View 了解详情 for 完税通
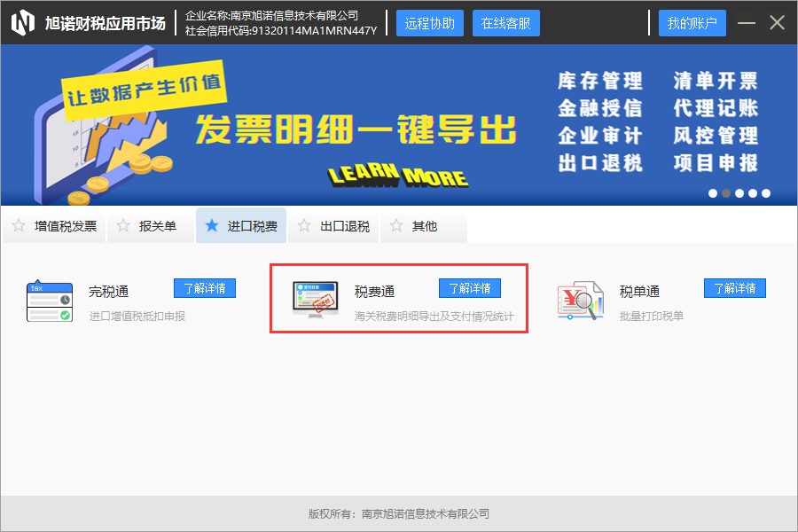The width and height of the screenshot is (798, 532). click(205, 288)
